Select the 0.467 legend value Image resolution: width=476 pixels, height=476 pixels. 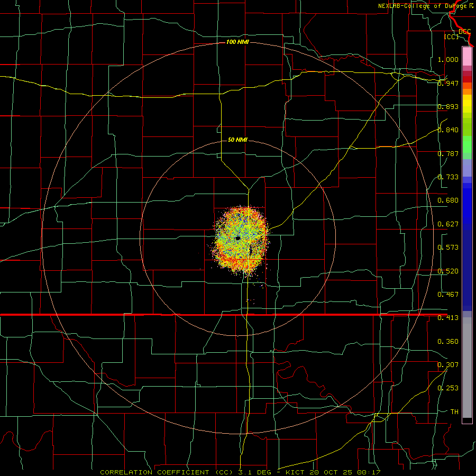coord(448,294)
